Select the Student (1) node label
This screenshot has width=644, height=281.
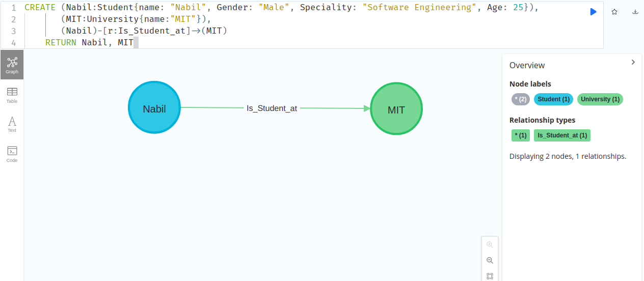coord(553,99)
